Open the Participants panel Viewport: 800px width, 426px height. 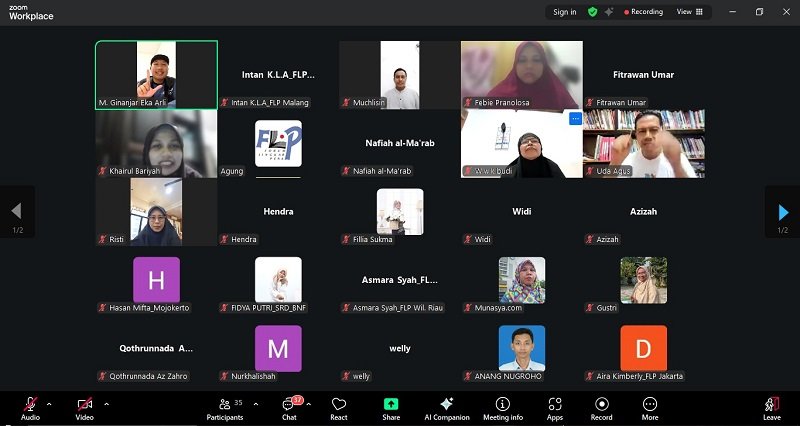point(224,409)
